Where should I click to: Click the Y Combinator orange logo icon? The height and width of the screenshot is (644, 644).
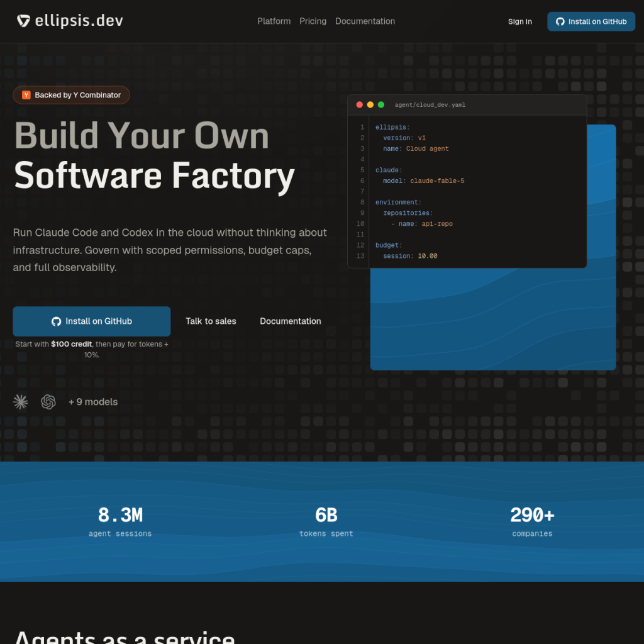(x=26, y=95)
